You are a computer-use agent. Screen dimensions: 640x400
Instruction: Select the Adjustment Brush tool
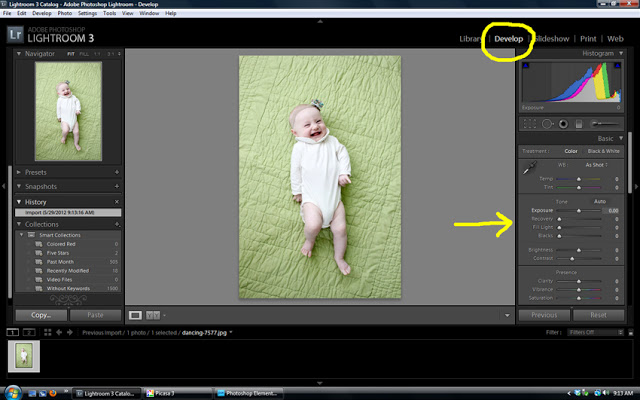pos(604,124)
